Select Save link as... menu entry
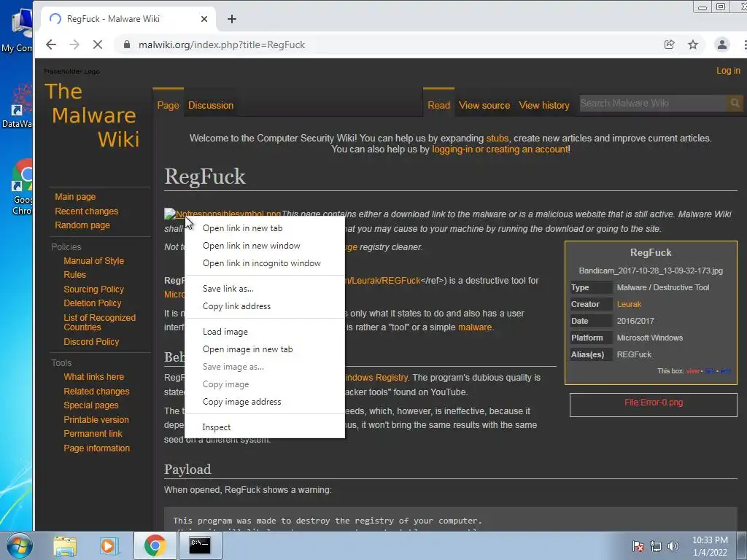This screenshot has width=747, height=560. click(228, 289)
